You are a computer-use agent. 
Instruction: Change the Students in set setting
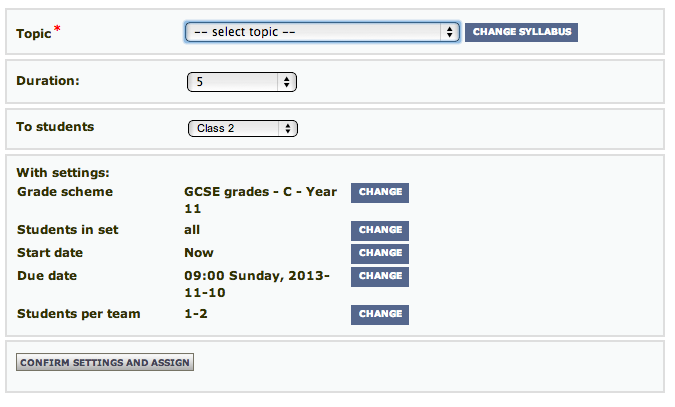380,231
